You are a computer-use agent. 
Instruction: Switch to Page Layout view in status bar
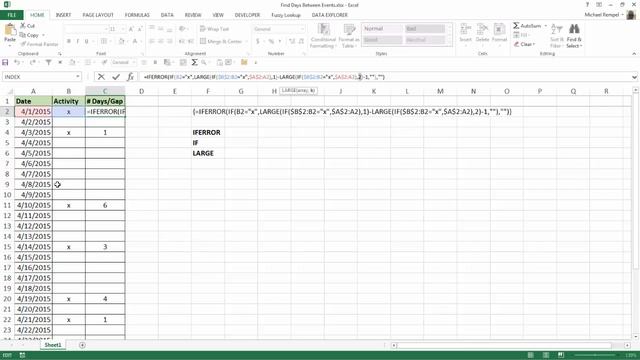point(546,355)
